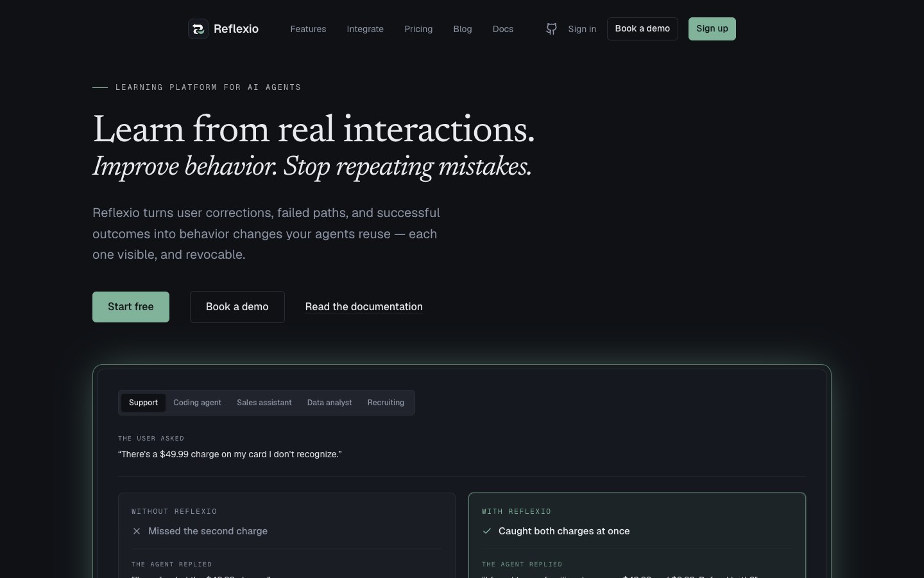
Task: Click the 'WITH REFLEXIO' card label
Action: point(517,511)
